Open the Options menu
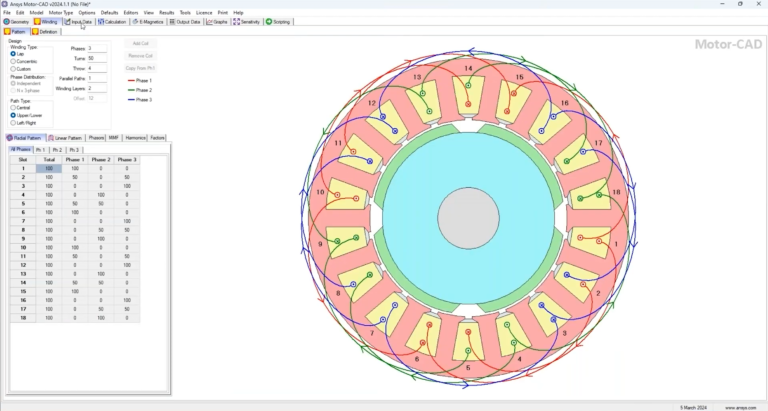The height and width of the screenshot is (411, 768). pos(87,12)
